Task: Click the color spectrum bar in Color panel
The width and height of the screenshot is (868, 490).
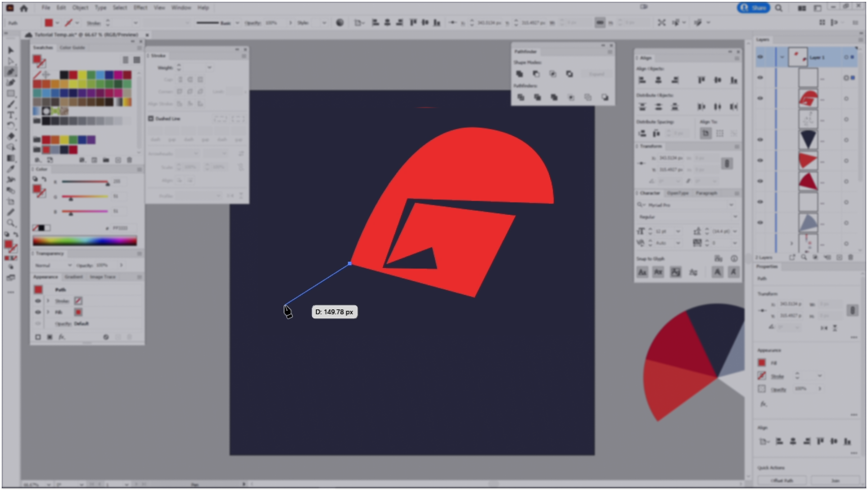Action: pyautogui.click(x=85, y=241)
